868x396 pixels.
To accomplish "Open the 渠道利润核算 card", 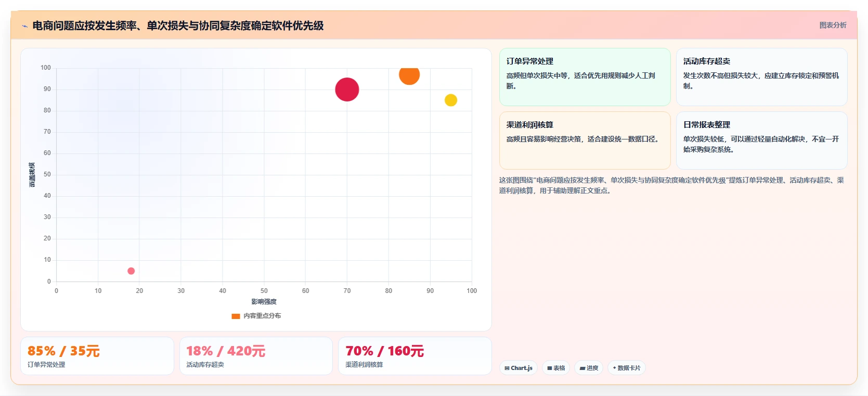I will [585, 140].
